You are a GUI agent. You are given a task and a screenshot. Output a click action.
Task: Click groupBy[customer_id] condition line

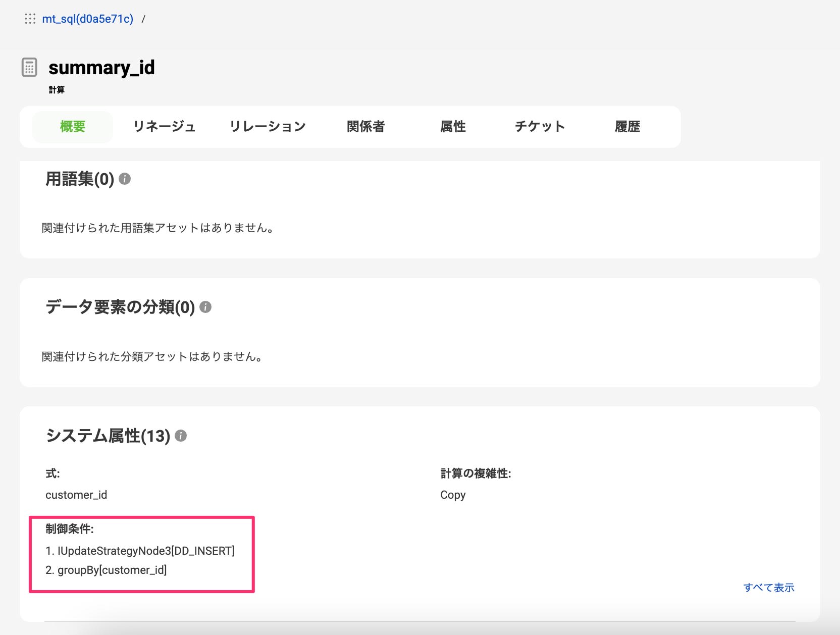coord(106,570)
